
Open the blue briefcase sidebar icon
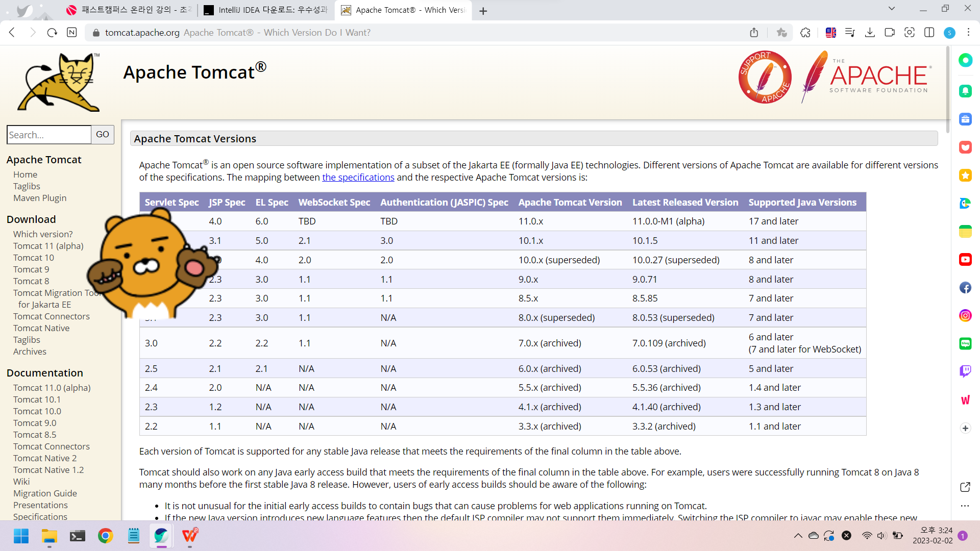tap(965, 119)
